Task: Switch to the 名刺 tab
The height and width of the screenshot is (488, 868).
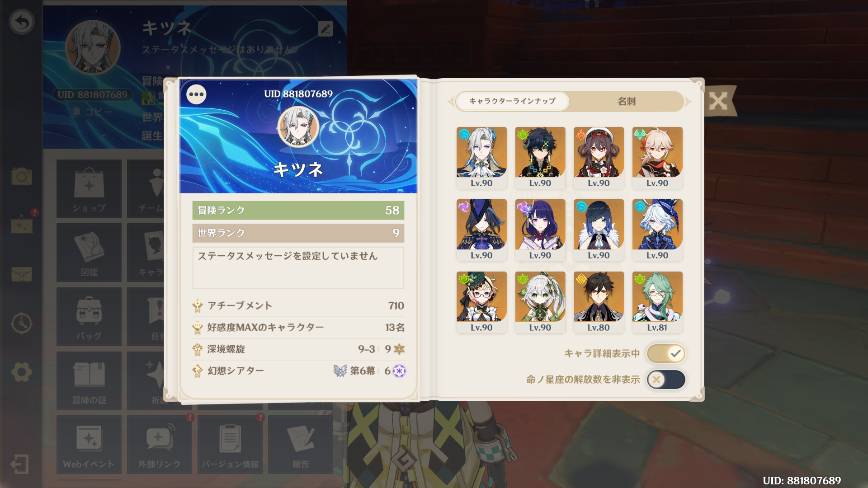Action: click(627, 101)
